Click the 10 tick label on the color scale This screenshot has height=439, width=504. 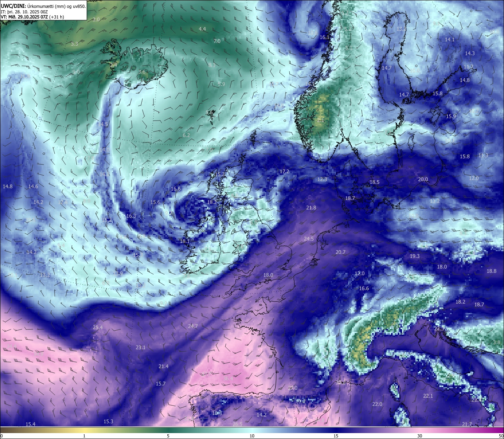pyautogui.click(x=252, y=436)
